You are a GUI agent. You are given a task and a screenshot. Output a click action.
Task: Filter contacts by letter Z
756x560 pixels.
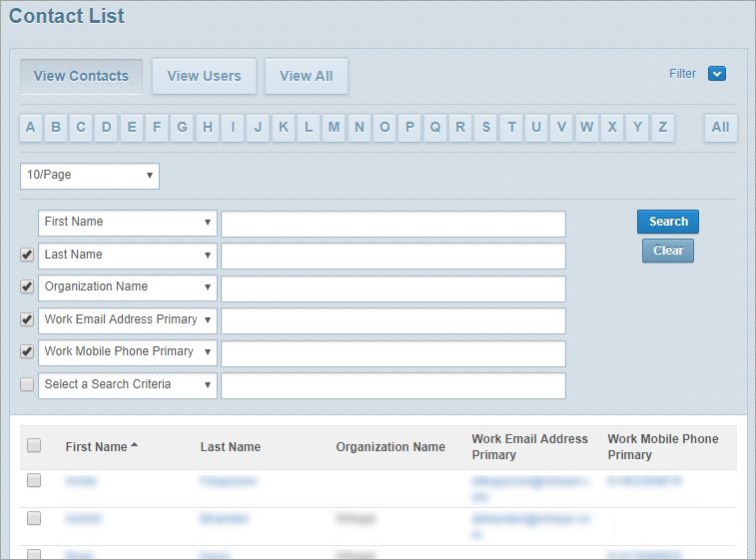coord(663,128)
